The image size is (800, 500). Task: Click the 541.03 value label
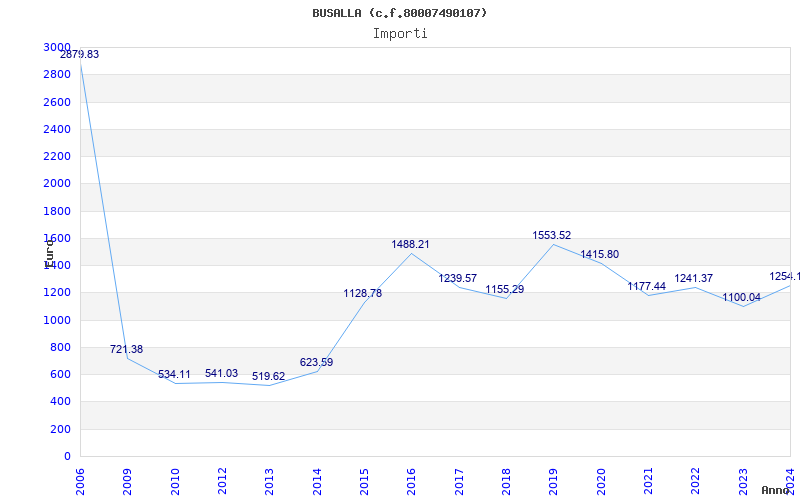[221, 373]
